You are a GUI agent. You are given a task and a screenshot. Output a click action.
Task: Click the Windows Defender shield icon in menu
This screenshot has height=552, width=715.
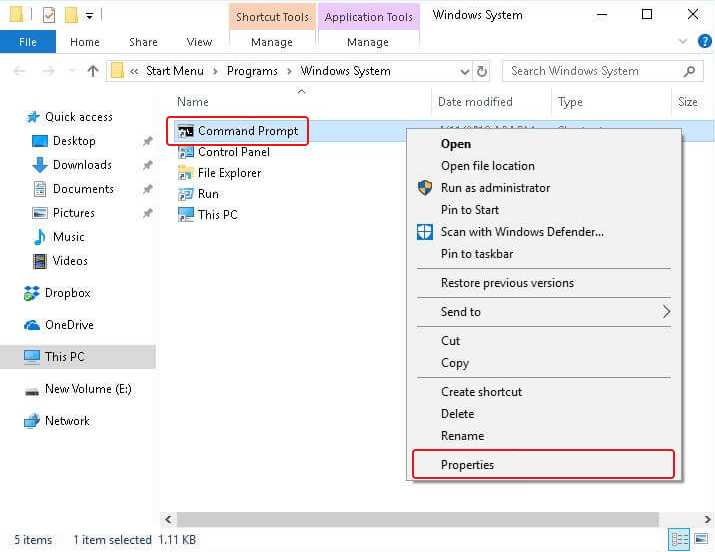[425, 232]
